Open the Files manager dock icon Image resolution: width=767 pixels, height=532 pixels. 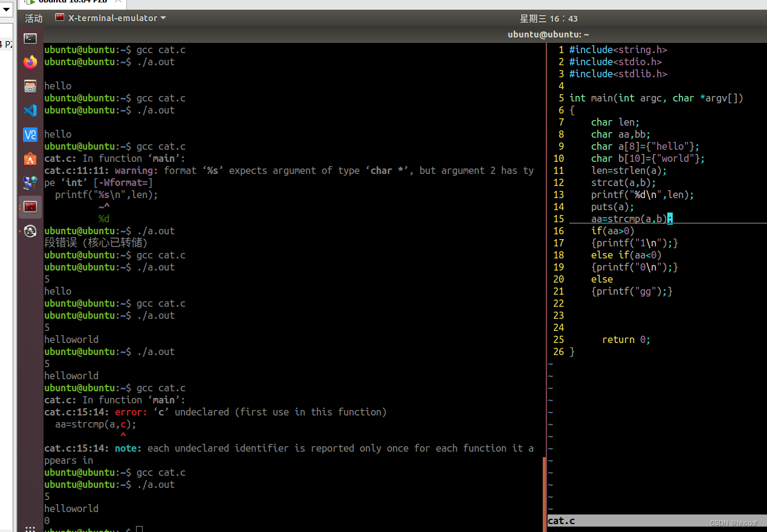30,86
